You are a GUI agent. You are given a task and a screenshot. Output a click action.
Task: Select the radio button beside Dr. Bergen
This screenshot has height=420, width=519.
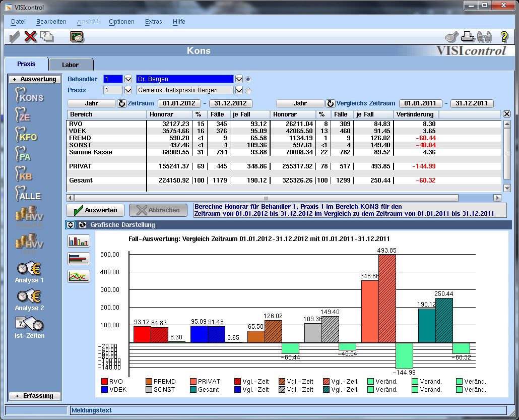(248, 79)
